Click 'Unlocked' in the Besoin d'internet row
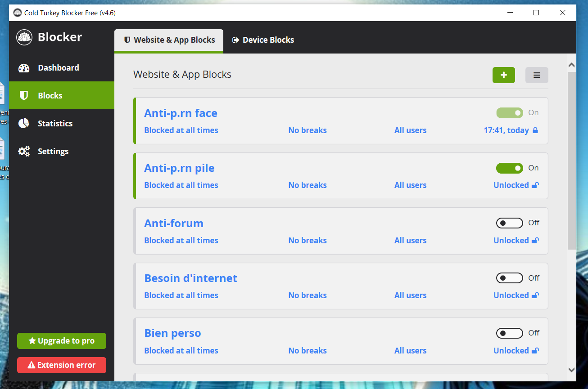588x389 pixels. coord(511,295)
